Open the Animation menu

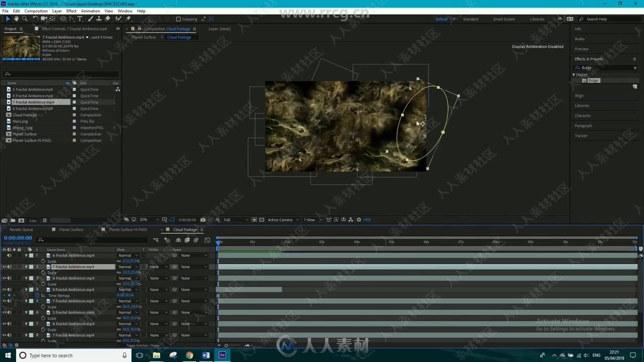coord(91,11)
